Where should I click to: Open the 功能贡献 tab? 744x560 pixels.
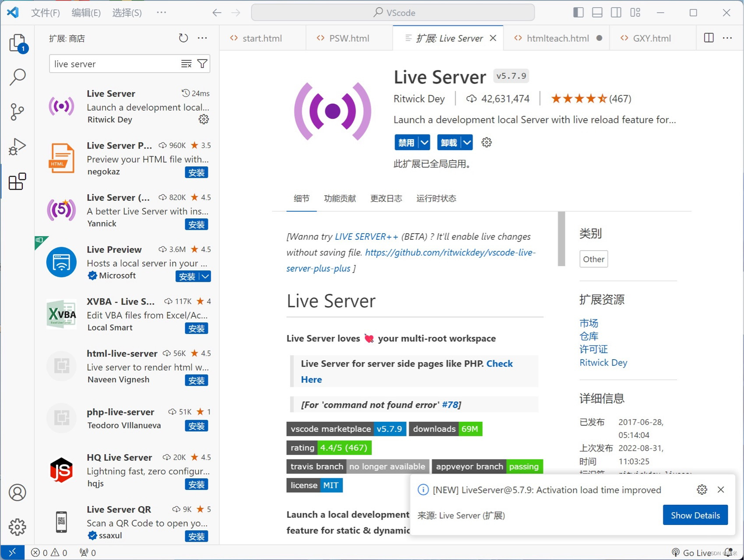(340, 198)
